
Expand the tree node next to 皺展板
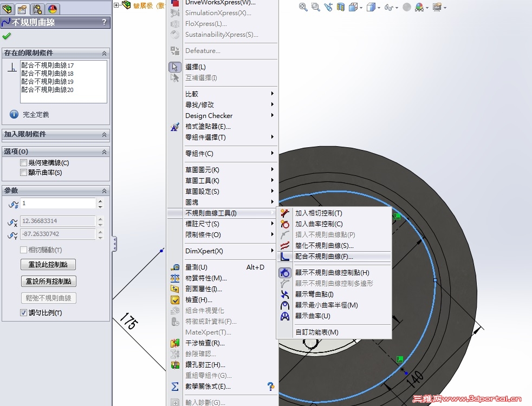click(116, 5)
